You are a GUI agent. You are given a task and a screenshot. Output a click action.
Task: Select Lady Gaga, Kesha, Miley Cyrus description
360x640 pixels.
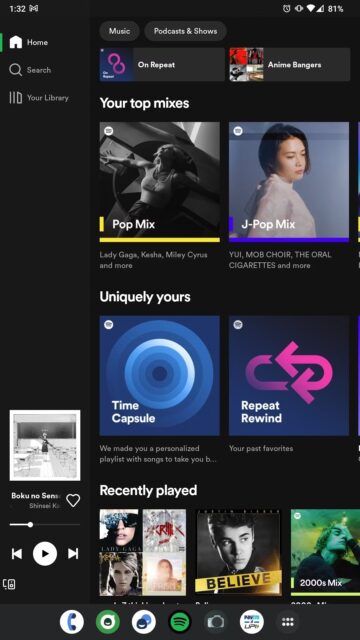[x=153, y=260]
